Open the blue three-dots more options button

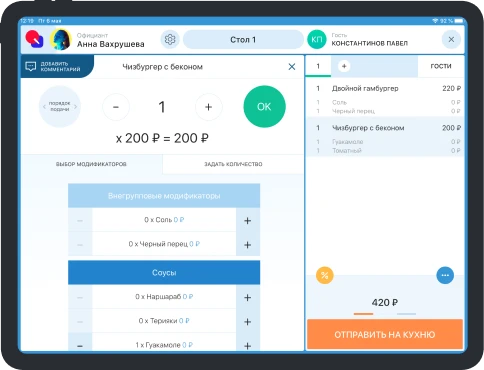coord(445,275)
